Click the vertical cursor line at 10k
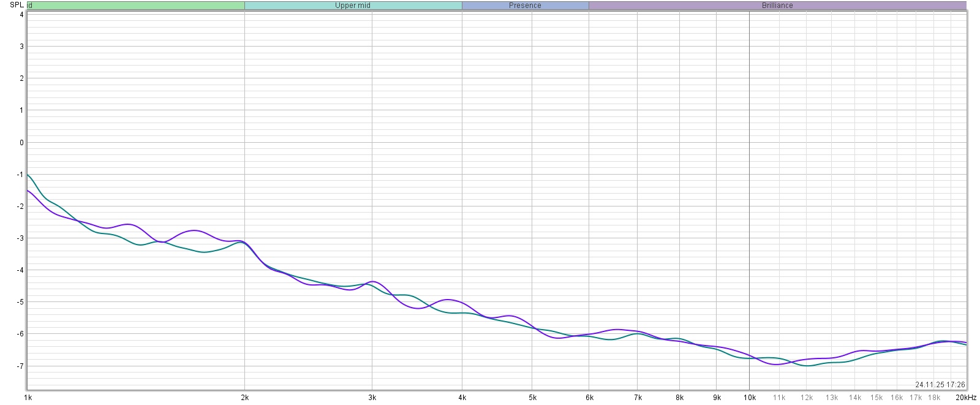980x405 pixels. (749, 184)
